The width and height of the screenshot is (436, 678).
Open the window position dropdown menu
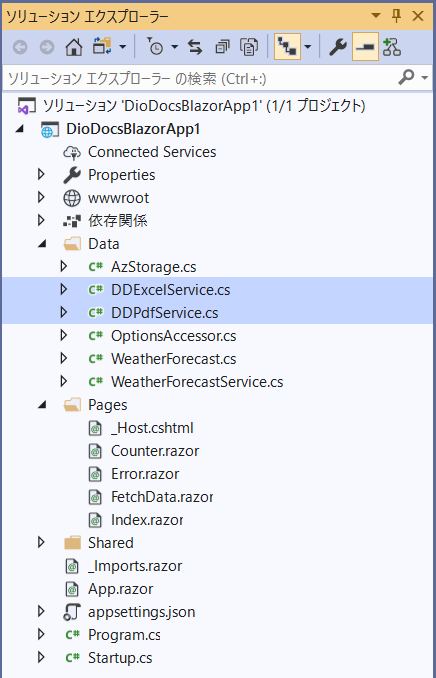pos(375,16)
